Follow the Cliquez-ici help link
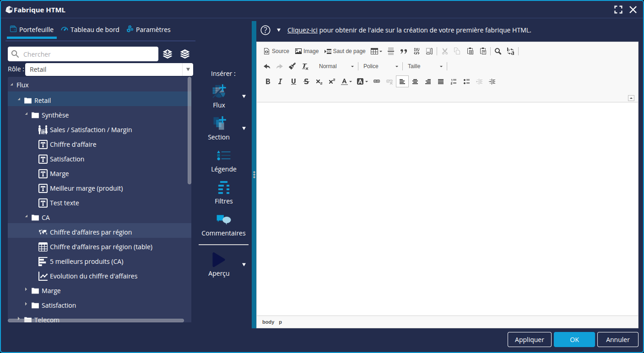Viewport: 644px width, 353px height. [x=302, y=30]
